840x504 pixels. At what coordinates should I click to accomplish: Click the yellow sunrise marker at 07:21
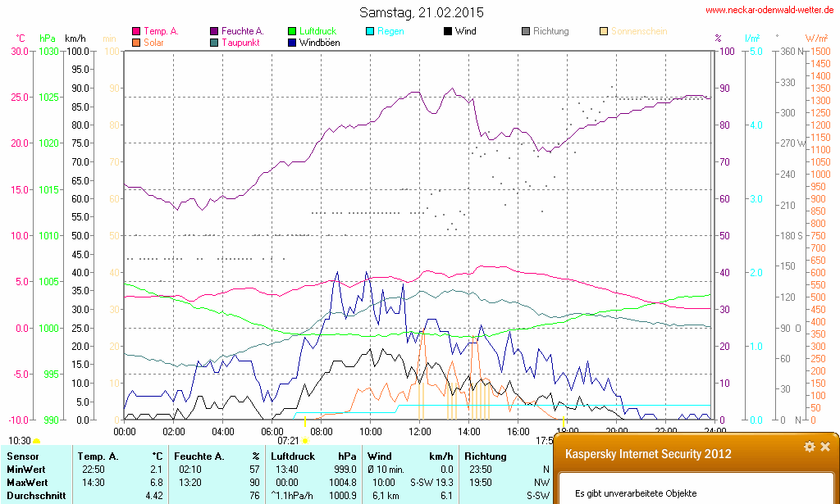pos(305,441)
